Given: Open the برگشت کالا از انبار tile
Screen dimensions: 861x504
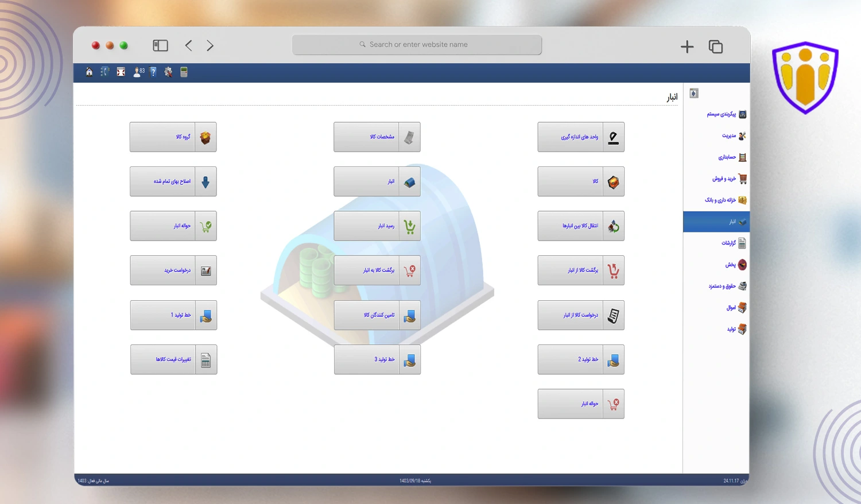Looking at the screenshot, I should point(581,270).
